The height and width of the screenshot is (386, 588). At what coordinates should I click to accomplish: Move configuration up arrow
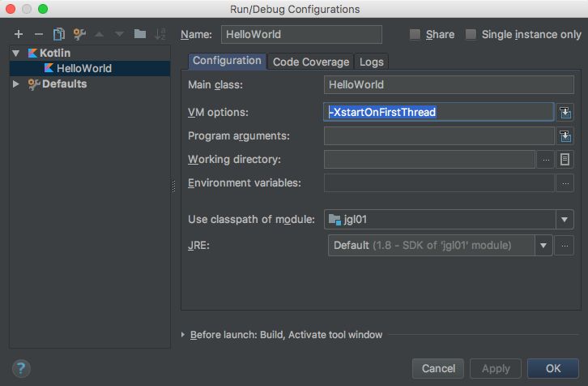click(100, 34)
